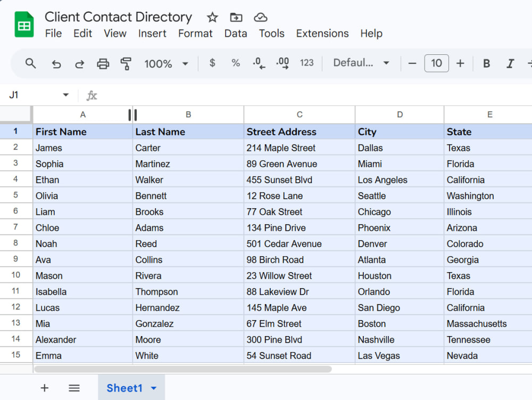The width and height of the screenshot is (532, 400).
Task: Select cell containing Washington
Action: [488, 195]
